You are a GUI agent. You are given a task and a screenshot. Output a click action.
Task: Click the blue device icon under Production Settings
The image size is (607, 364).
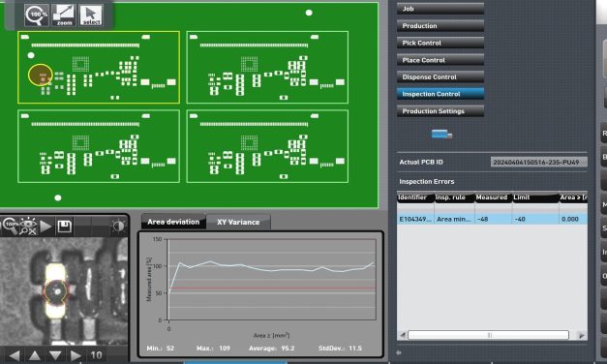point(441,135)
